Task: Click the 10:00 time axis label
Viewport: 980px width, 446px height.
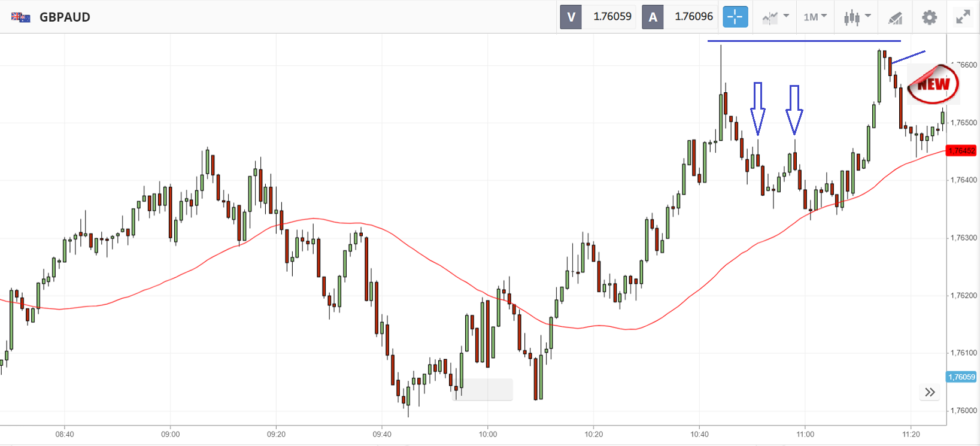Action: point(488,434)
